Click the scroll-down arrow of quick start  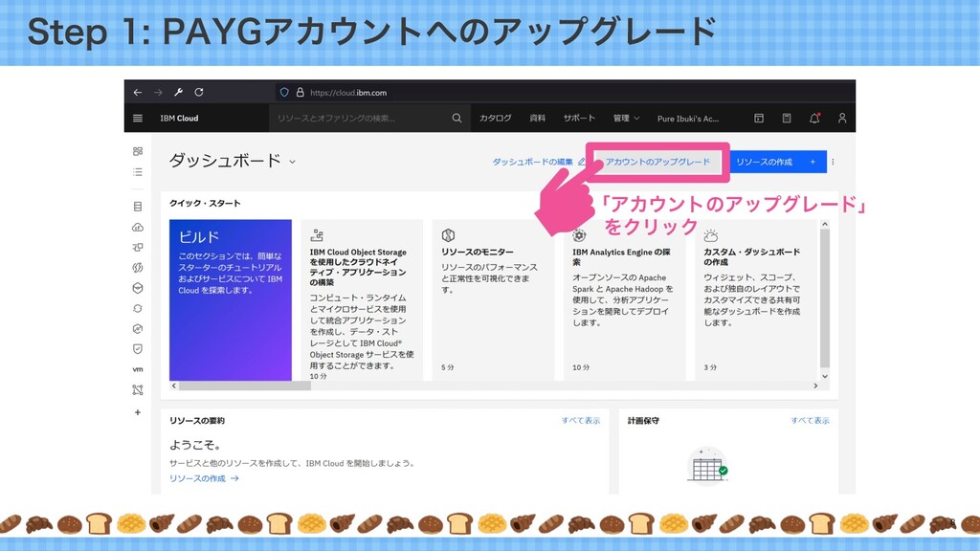click(x=825, y=376)
